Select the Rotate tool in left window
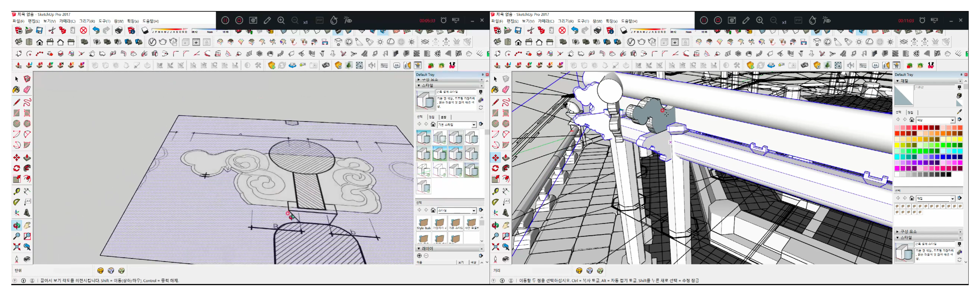Image resolution: width=980 pixels, height=295 pixels. click(17, 168)
